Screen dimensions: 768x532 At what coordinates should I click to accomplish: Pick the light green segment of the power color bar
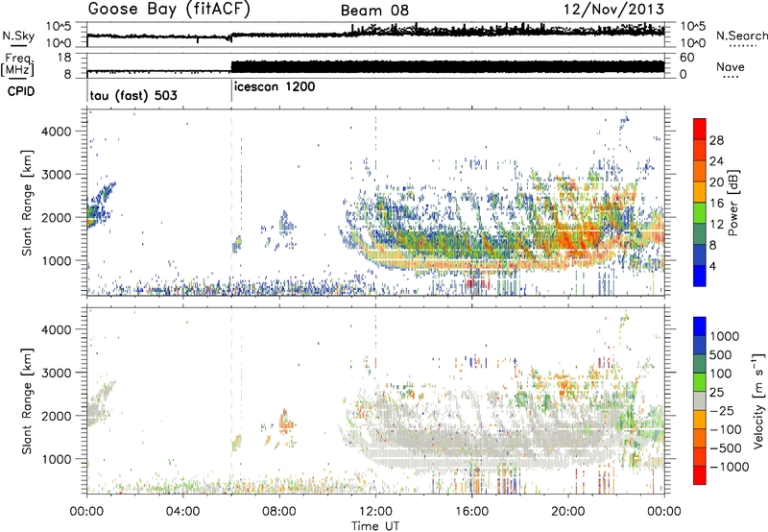coord(700,212)
